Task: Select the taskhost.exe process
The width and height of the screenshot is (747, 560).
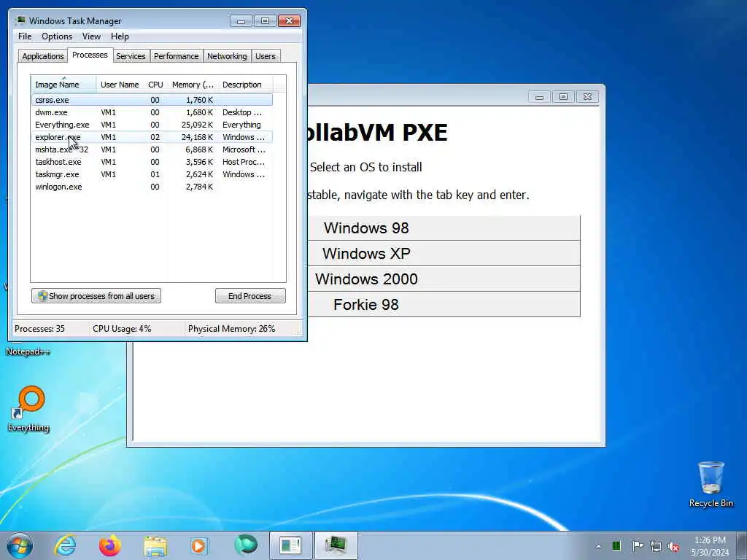Action: tap(152, 162)
